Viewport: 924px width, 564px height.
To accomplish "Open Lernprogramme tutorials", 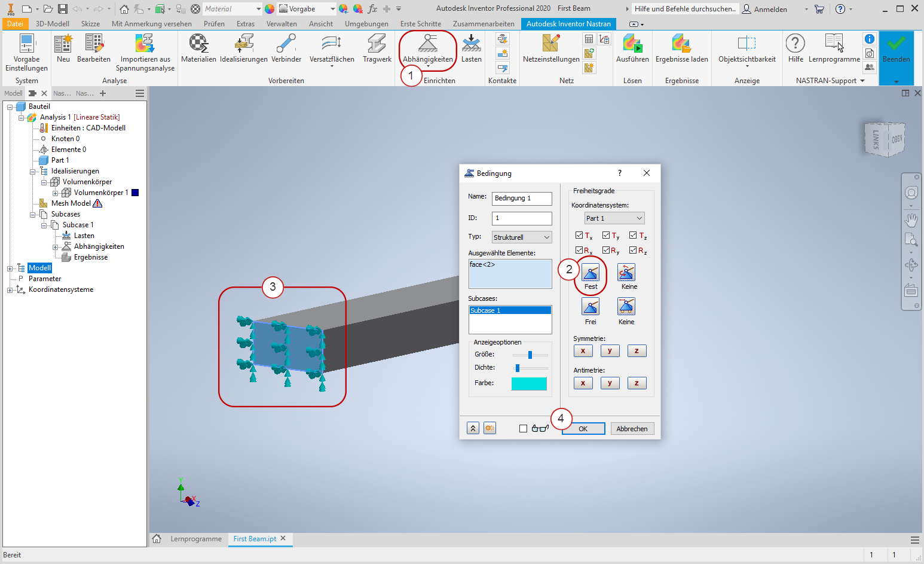I will tap(834, 48).
